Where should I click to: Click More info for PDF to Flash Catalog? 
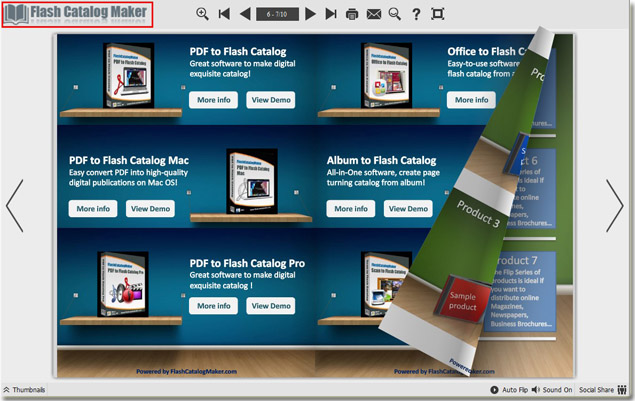tap(213, 100)
